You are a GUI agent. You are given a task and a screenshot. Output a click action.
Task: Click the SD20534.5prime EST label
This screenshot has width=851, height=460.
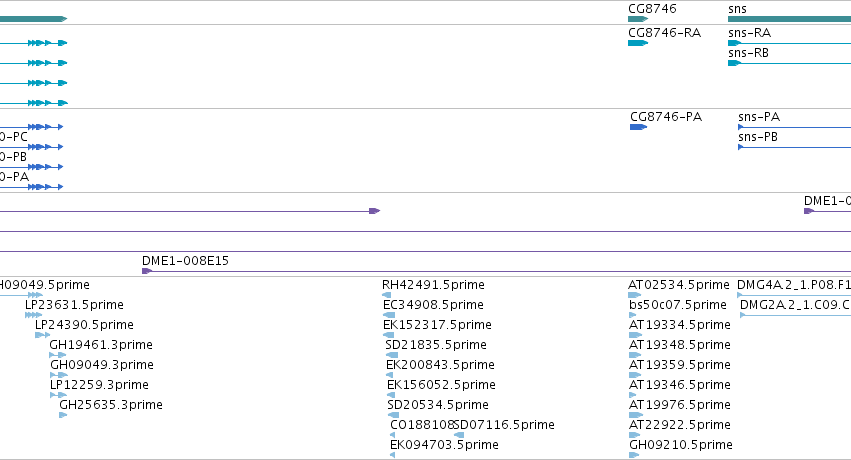tap(438, 405)
